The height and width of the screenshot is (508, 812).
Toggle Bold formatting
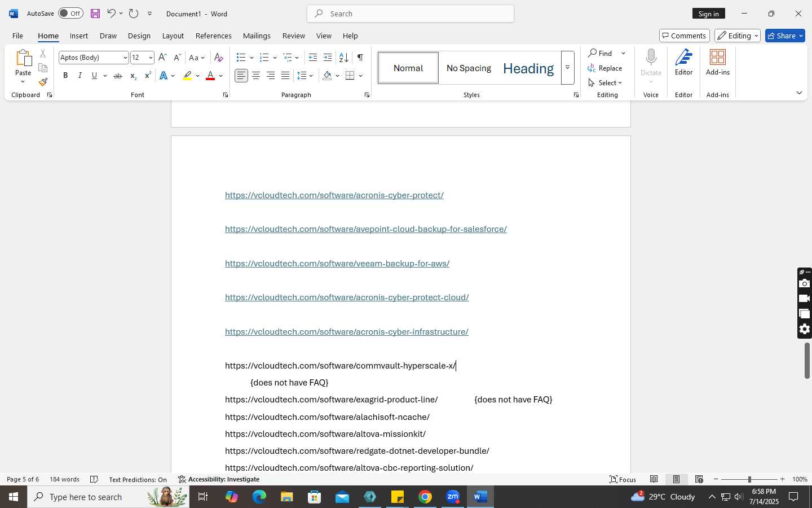[x=65, y=76]
